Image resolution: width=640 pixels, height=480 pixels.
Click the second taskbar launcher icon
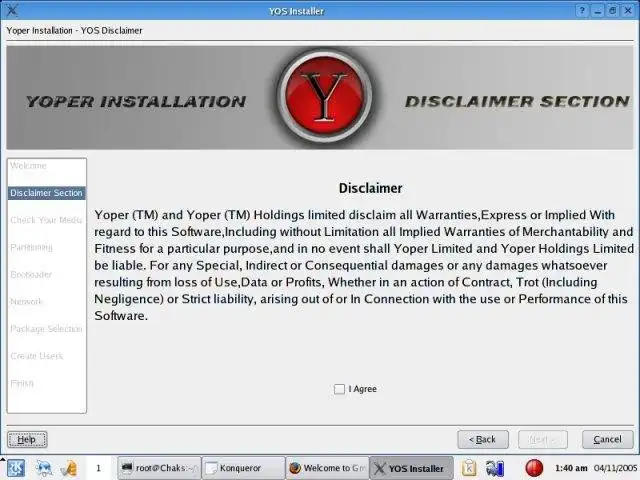click(43, 468)
